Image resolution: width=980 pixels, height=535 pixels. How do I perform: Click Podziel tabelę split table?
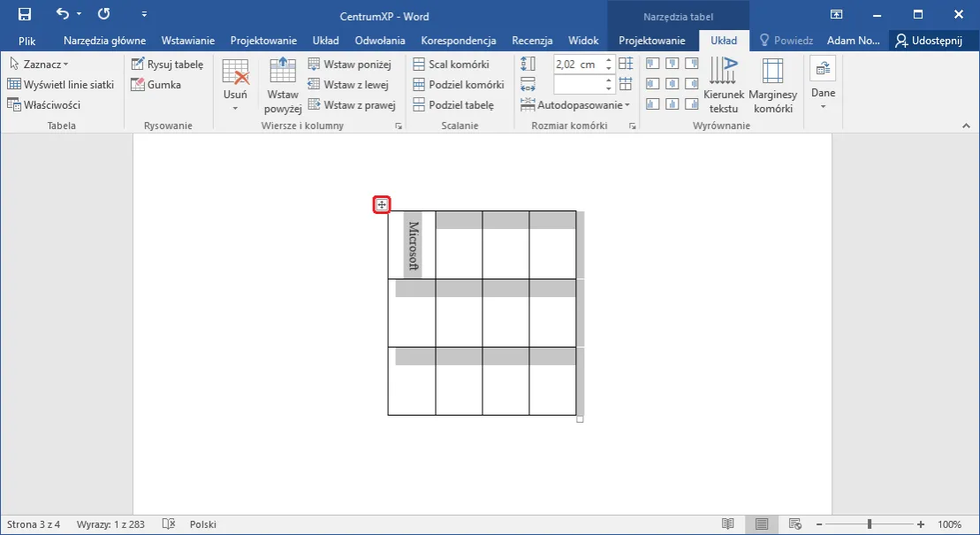pyautogui.click(x=453, y=104)
